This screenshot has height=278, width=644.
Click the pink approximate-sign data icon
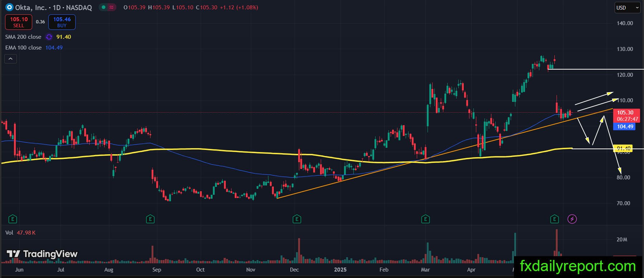[111, 7]
